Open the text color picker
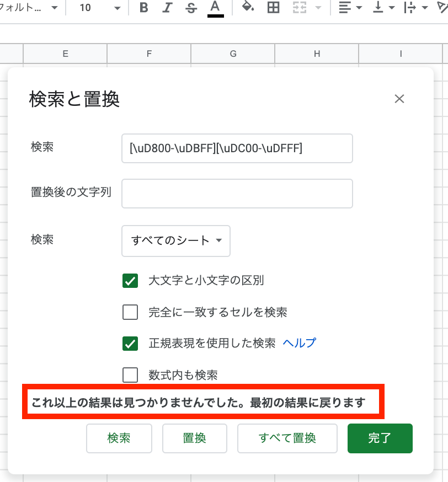 216,8
